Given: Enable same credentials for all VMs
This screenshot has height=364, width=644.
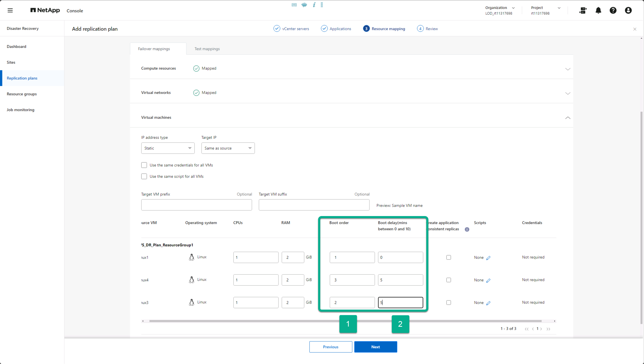Looking at the screenshot, I should (x=144, y=165).
